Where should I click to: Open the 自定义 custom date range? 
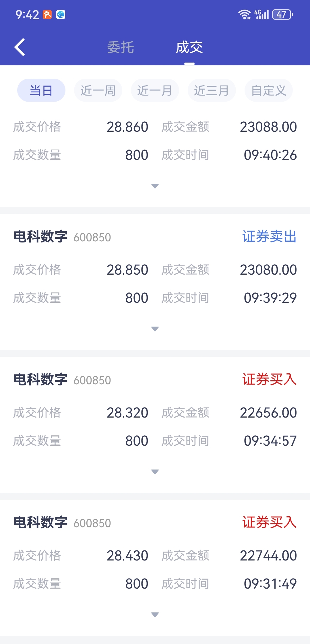269,90
